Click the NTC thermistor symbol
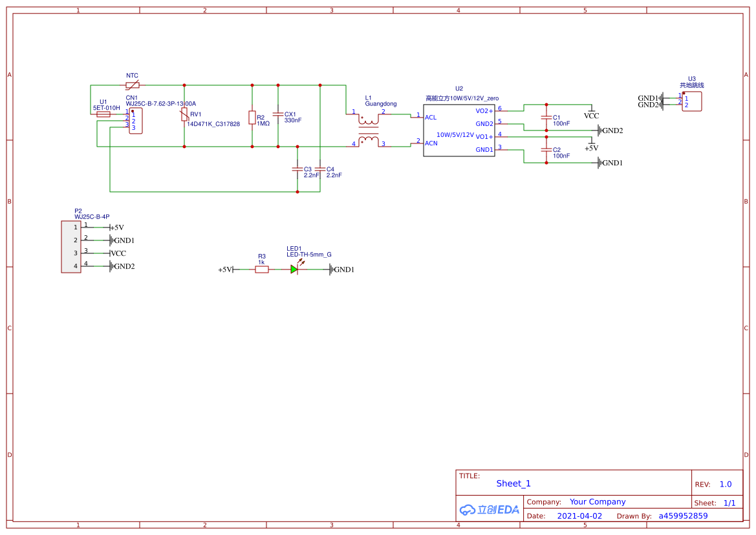 pyautogui.click(x=133, y=85)
